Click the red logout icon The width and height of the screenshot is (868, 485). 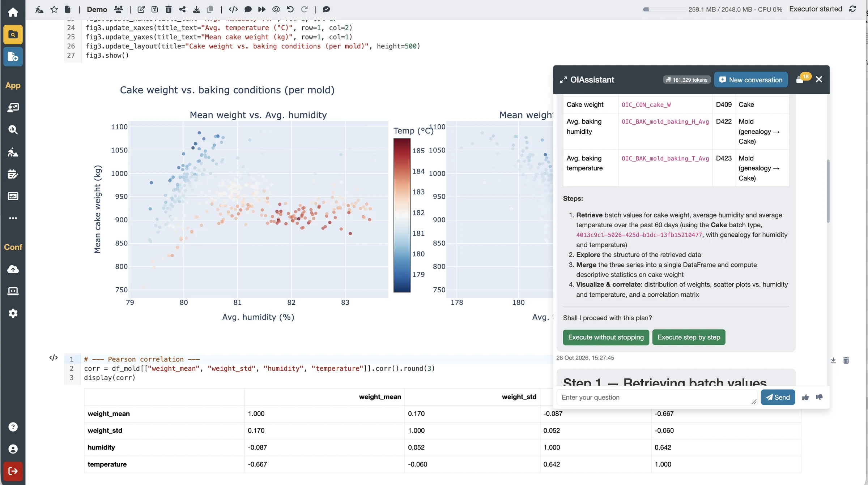click(x=13, y=471)
